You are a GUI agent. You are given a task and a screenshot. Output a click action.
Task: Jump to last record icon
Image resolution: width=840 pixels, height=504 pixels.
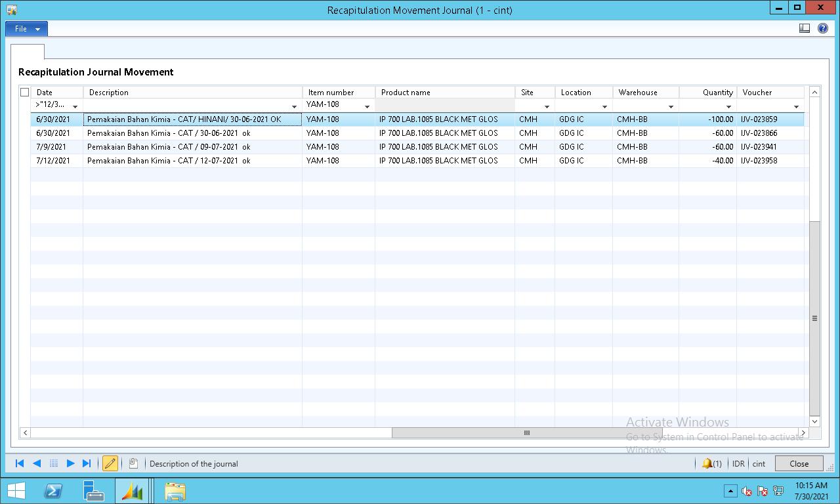tap(87, 463)
